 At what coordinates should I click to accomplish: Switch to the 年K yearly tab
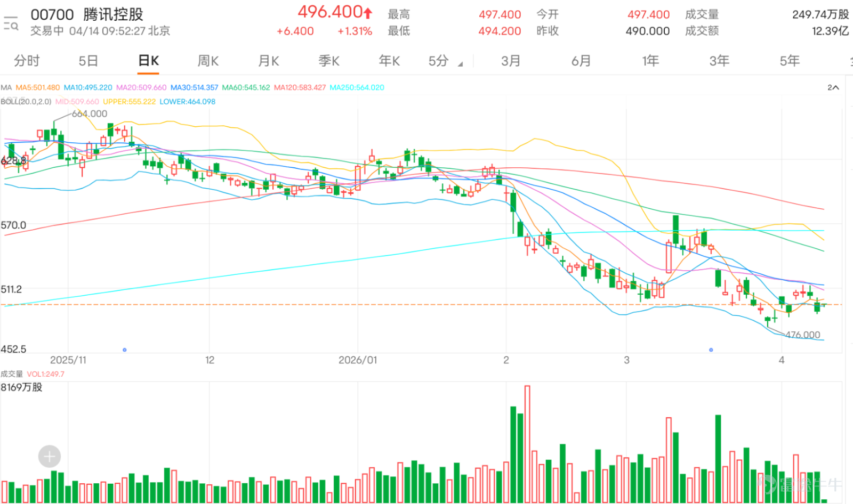389,61
